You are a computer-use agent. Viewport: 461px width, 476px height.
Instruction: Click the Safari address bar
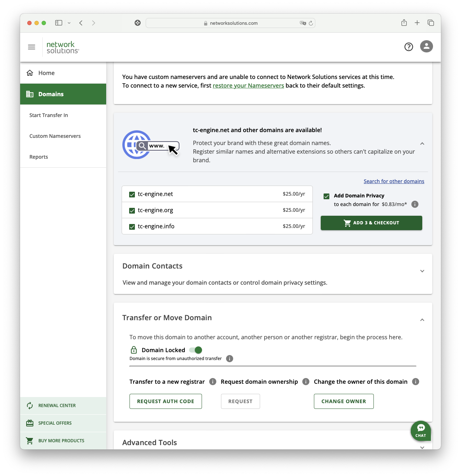[230, 23]
